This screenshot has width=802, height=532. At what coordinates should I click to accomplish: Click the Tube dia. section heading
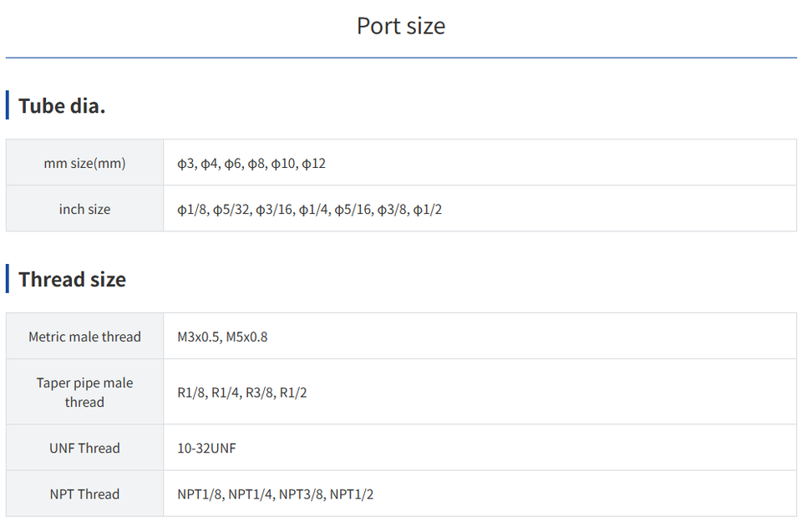pos(62,106)
